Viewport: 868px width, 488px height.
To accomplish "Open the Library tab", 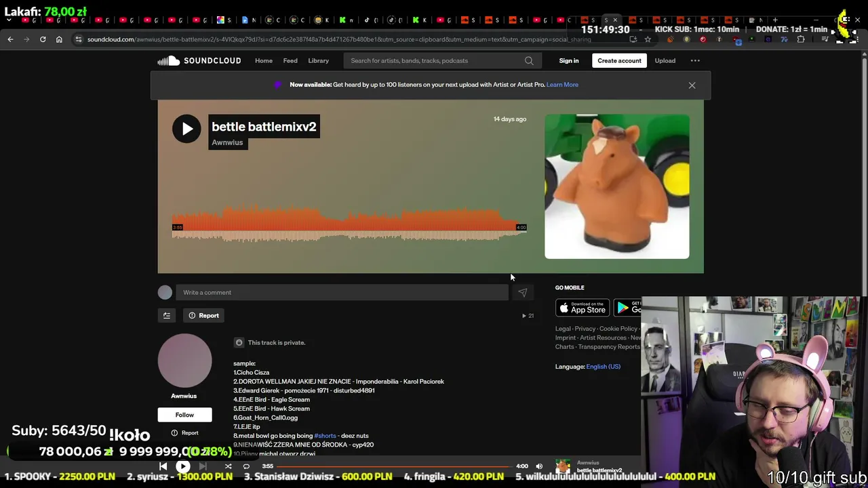I will click(x=319, y=61).
